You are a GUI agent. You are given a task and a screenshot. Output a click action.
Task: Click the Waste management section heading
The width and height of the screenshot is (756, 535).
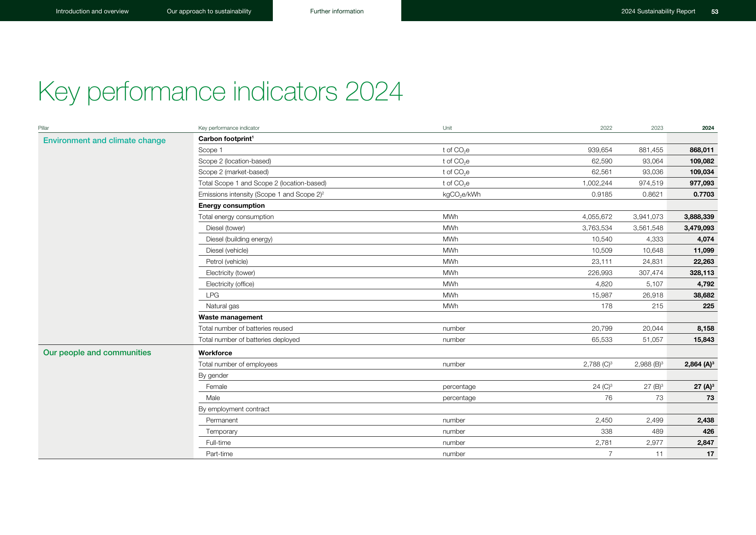(x=230, y=317)
